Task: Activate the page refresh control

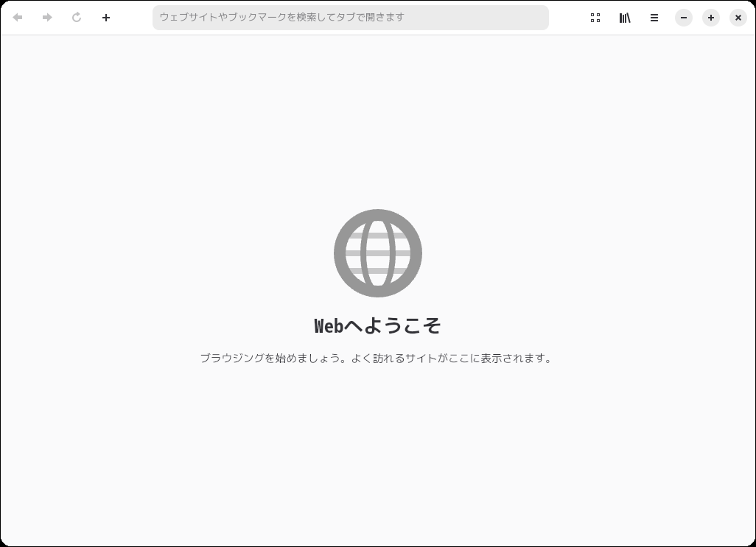Action: click(x=77, y=18)
